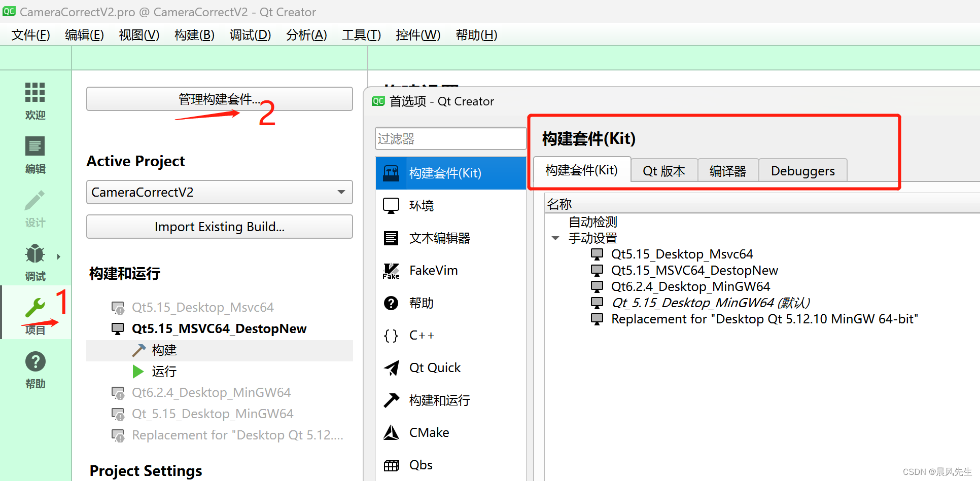Screen dimensions: 980x481
Task: Open 文本编辑器 settings category
Action: point(451,238)
